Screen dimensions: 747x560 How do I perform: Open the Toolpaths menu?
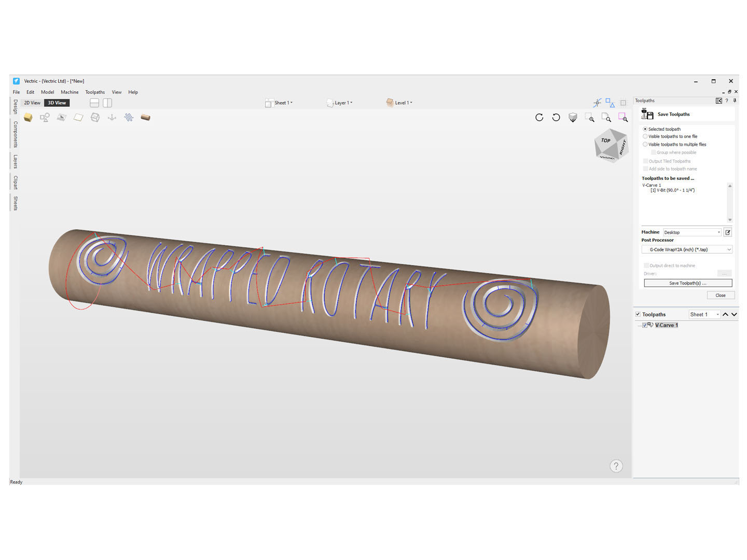pyautogui.click(x=95, y=92)
